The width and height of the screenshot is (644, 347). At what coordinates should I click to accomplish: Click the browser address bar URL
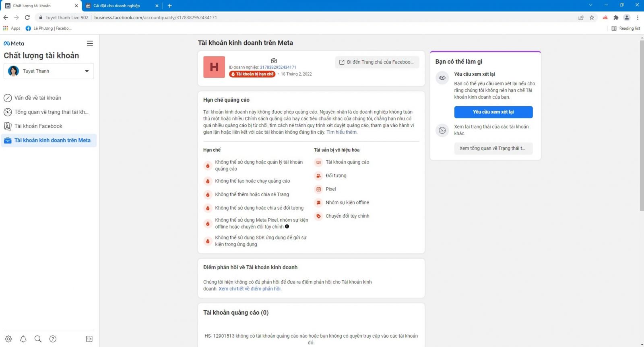click(x=155, y=17)
